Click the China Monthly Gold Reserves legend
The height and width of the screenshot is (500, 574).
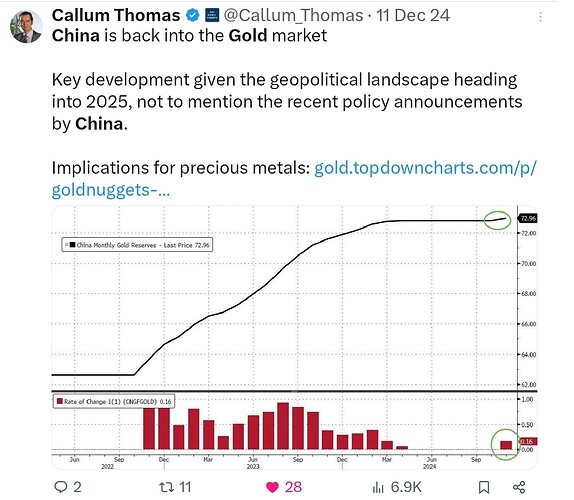pyautogui.click(x=137, y=245)
